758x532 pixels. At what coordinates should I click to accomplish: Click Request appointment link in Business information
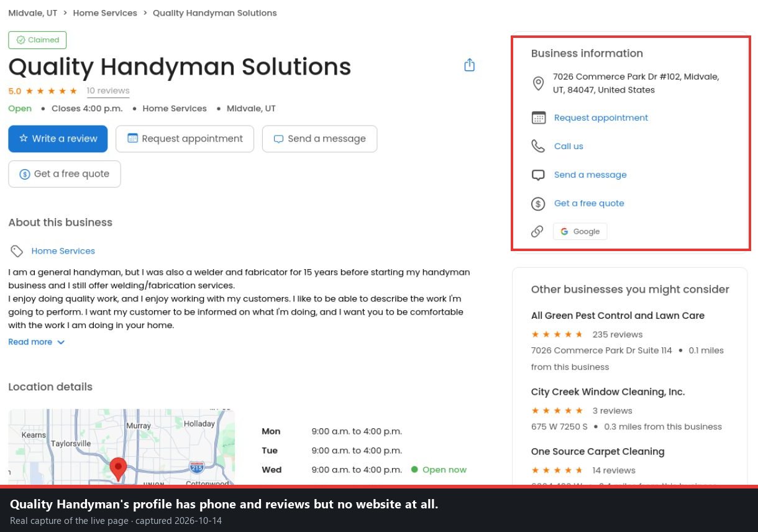tap(601, 117)
